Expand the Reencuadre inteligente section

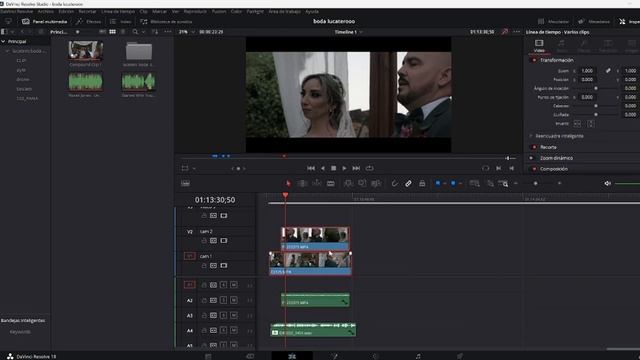559,136
